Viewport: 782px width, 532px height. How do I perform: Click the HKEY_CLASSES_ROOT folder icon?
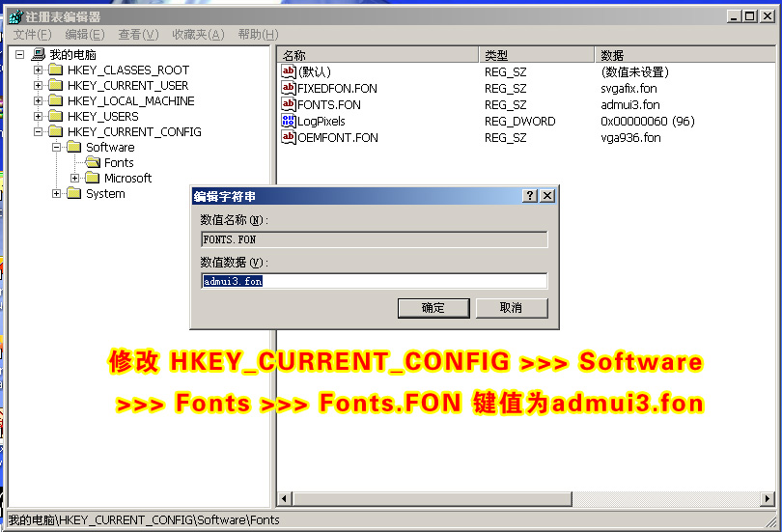coord(56,70)
